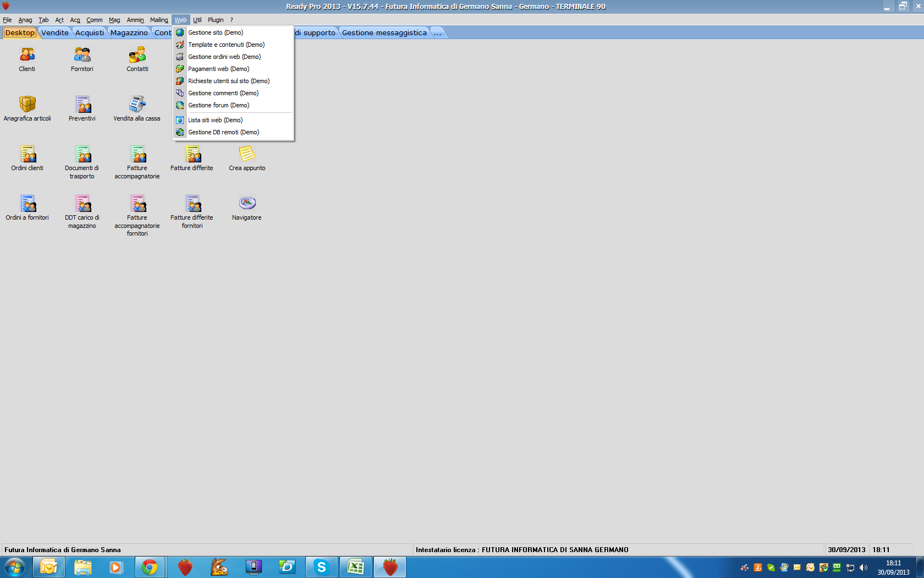The width and height of the screenshot is (924, 578).
Task: Open Fatture differite icon
Action: [x=192, y=158]
